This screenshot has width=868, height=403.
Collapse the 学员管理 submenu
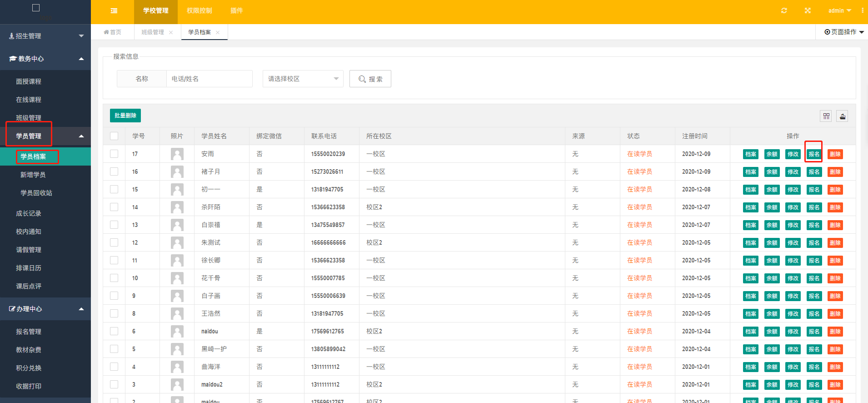tap(45, 136)
